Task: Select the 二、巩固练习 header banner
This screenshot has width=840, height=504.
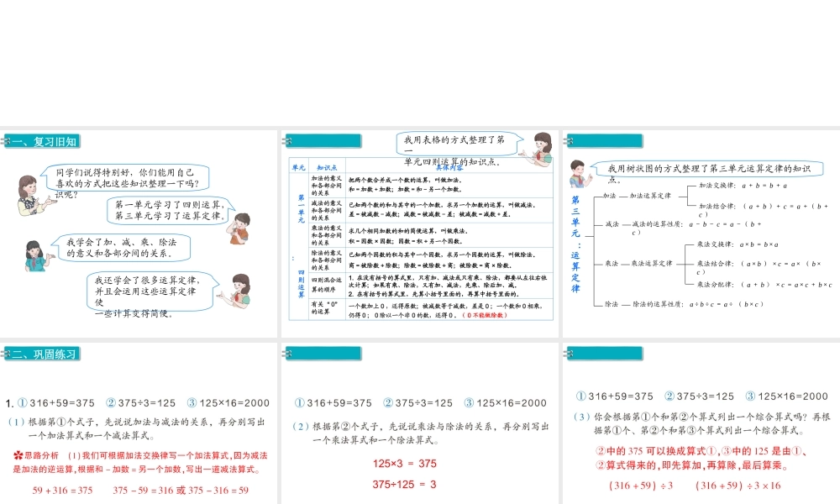Action: click(42, 354)
